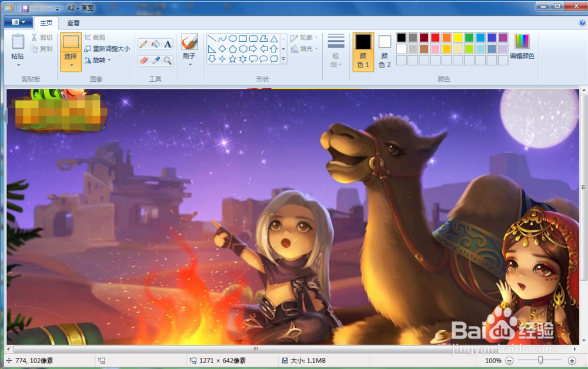Open the Customize Quick Access Toolbar dropdown
Screen dimensions: 588x369
57,8
